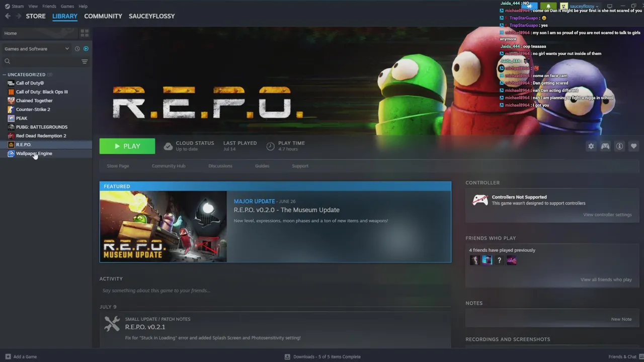Select the LIBRARY tab

click(65, 16)
